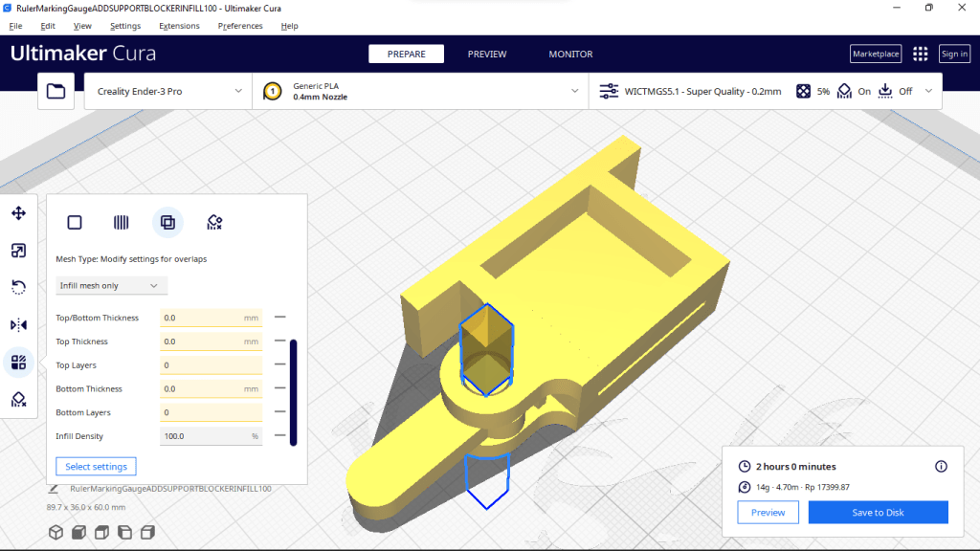Open the Per Model Settings tool
The image size is (980, 551).
pos(19,363)
